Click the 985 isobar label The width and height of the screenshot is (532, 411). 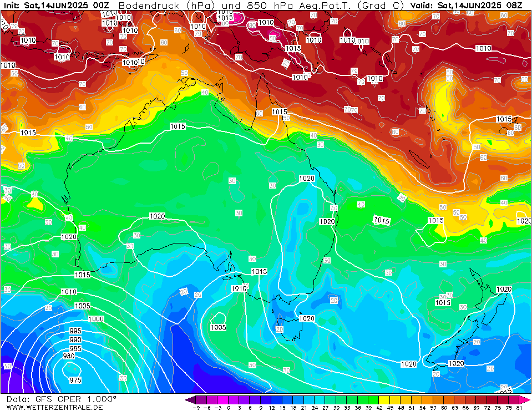click(75, 349)
